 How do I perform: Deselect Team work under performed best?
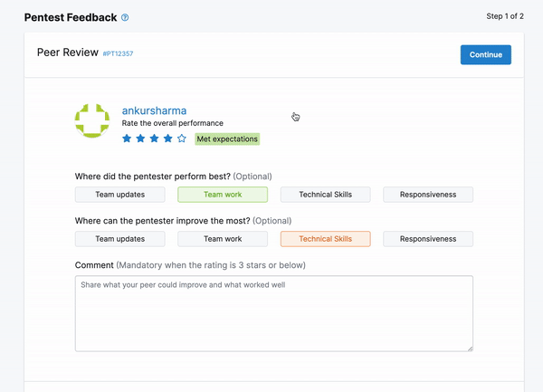point(223,195)
